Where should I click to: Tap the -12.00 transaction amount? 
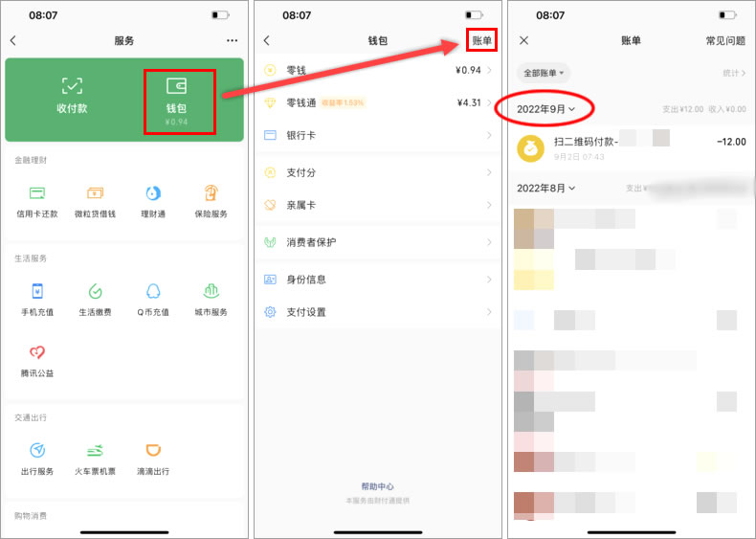point(731,142)
